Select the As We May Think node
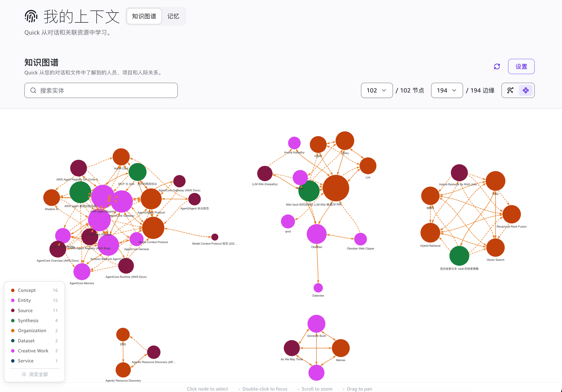The image size is (562, 392). (x=292, y=348)
